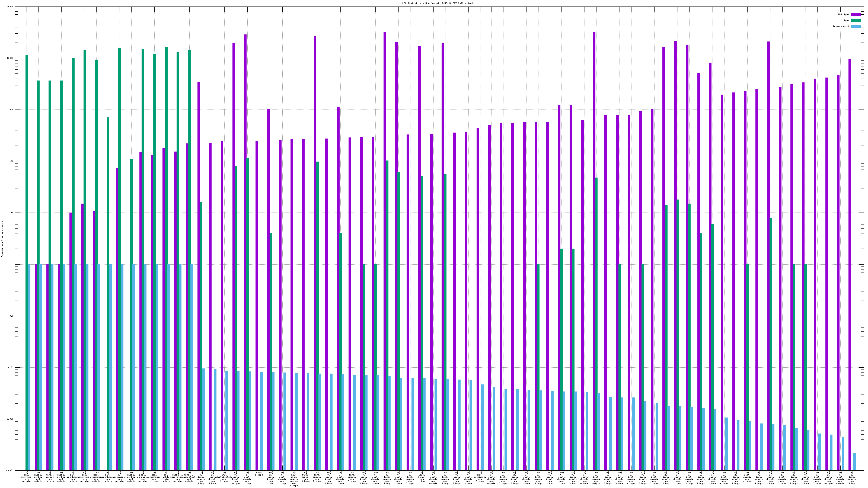Click the blue Score (0..1) legend swatch
Image resolution: width=868 pixels, height=488 pixels.
click(856, 26)
